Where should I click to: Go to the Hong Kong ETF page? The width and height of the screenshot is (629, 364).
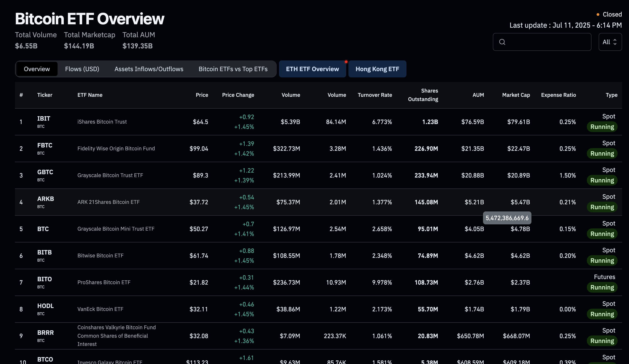coord(377,69)
